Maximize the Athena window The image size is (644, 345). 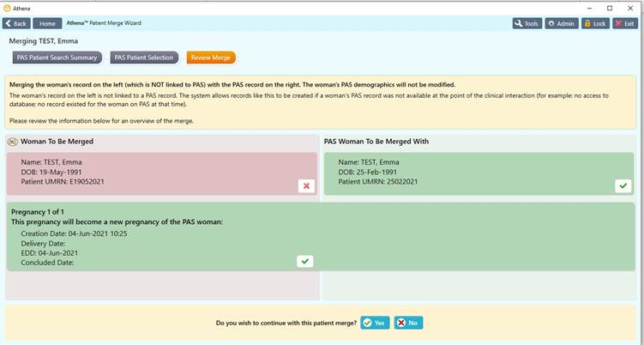(610, 9)
